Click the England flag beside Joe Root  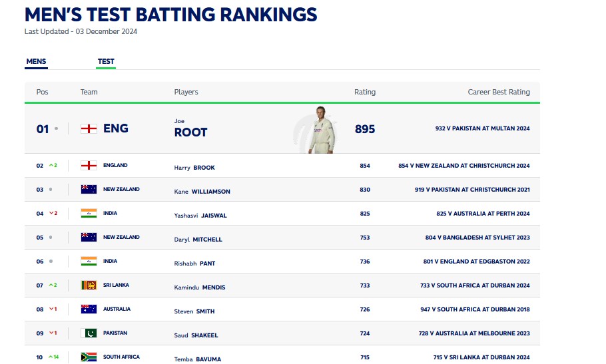click(89, 128)
